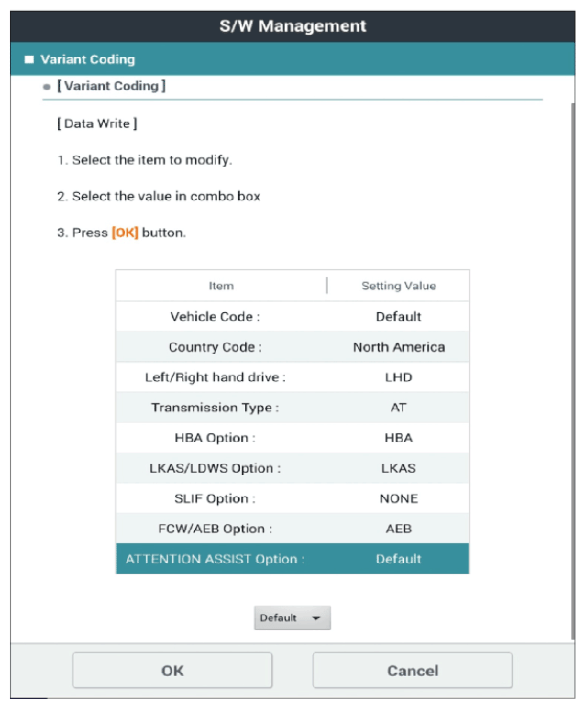Screen dimensions: 585x708
Task: Select the Left/Right hand drive row
Action: [x=292, y=377]
